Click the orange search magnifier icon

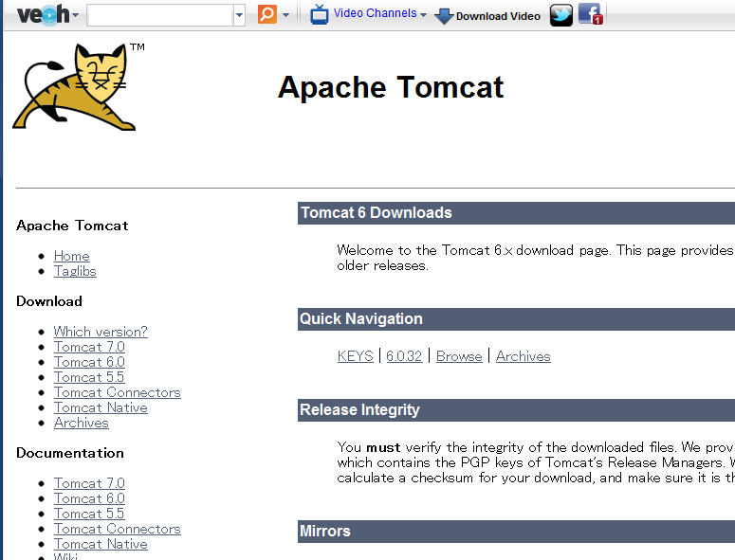267,14
